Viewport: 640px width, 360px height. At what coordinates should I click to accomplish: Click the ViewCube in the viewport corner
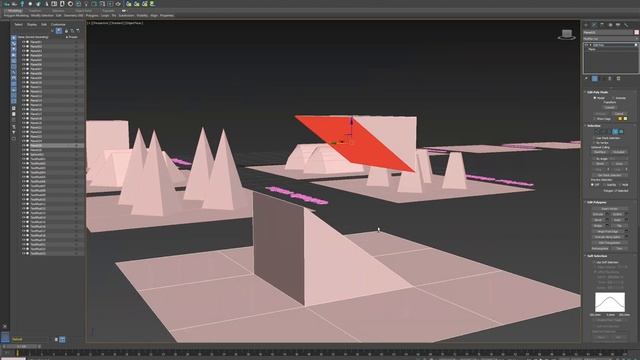tap(567, 34)
